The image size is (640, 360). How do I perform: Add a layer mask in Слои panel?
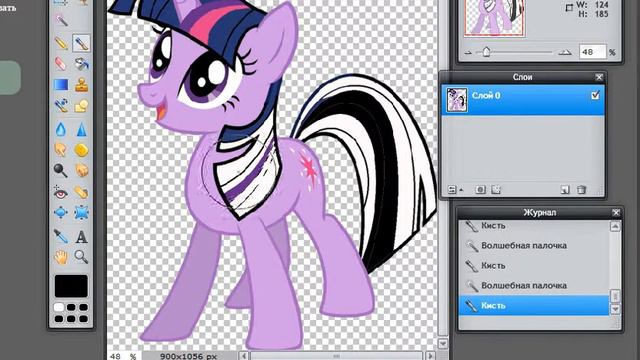point(480,189)
